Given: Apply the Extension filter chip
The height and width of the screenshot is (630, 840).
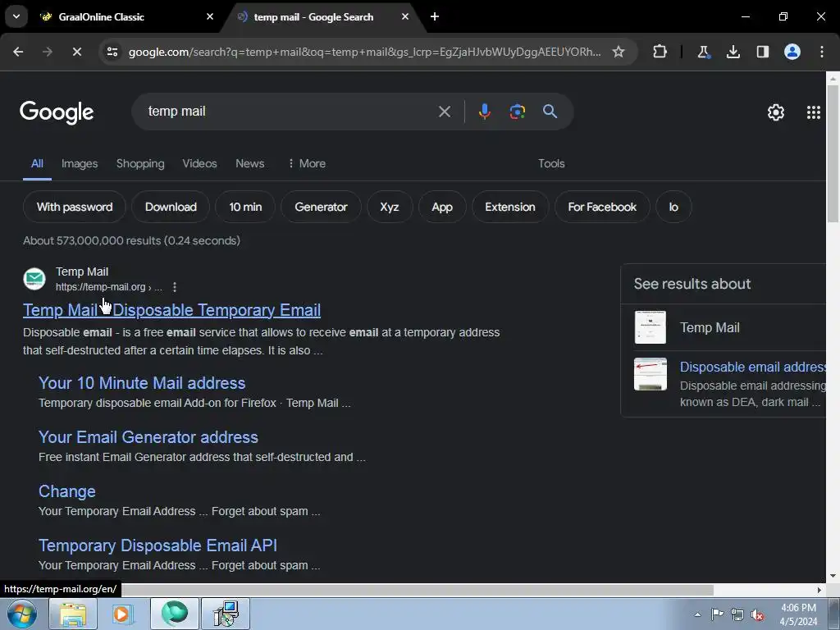Looking at the screenshot, I should point(510,207).
